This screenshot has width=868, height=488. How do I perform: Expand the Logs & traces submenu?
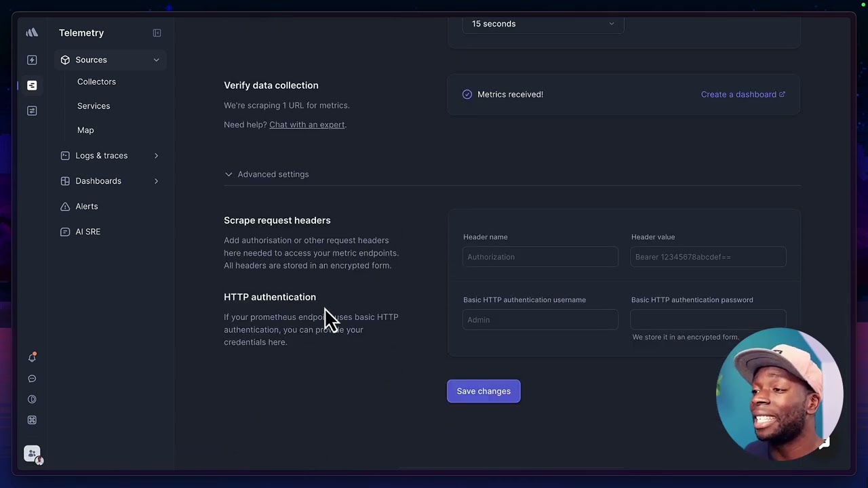(156, 156)
